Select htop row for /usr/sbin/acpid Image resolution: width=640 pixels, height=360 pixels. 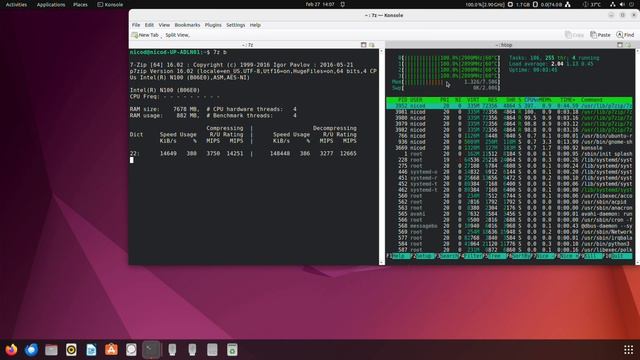tap(509, 202)
